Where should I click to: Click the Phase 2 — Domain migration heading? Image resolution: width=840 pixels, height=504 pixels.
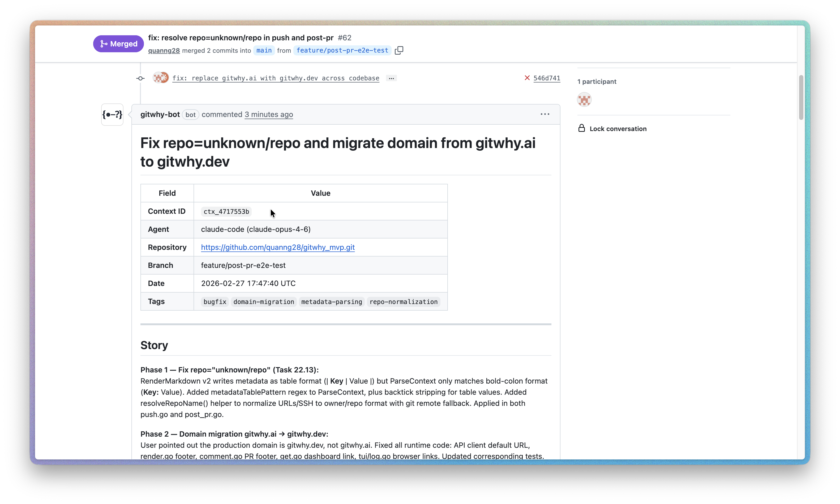pos(234,434)
